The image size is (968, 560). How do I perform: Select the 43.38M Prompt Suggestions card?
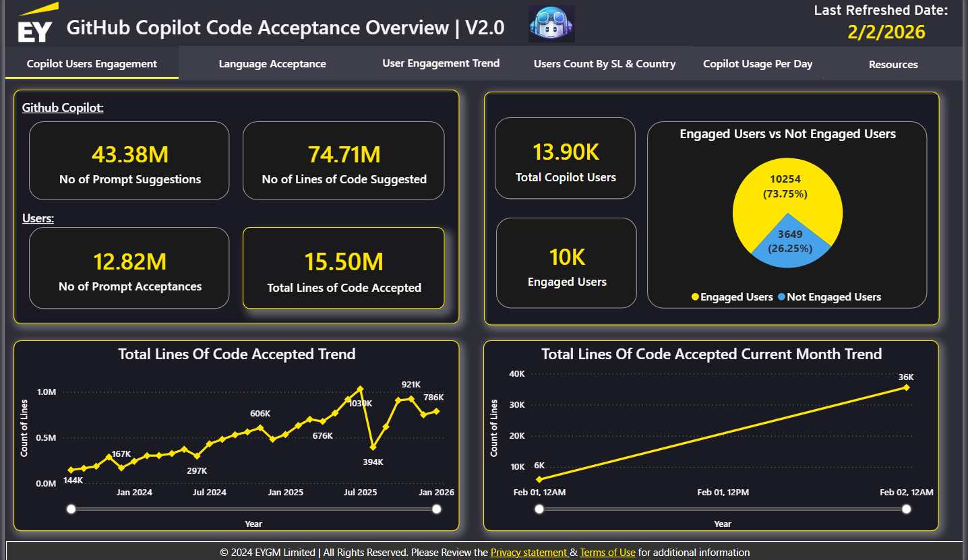click(x=129, y=161)
